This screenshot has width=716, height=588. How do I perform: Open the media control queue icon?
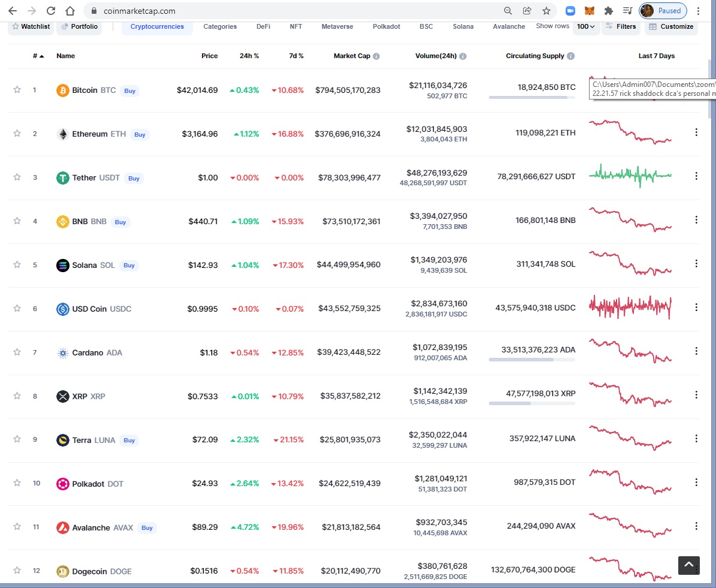coord(627,11)
